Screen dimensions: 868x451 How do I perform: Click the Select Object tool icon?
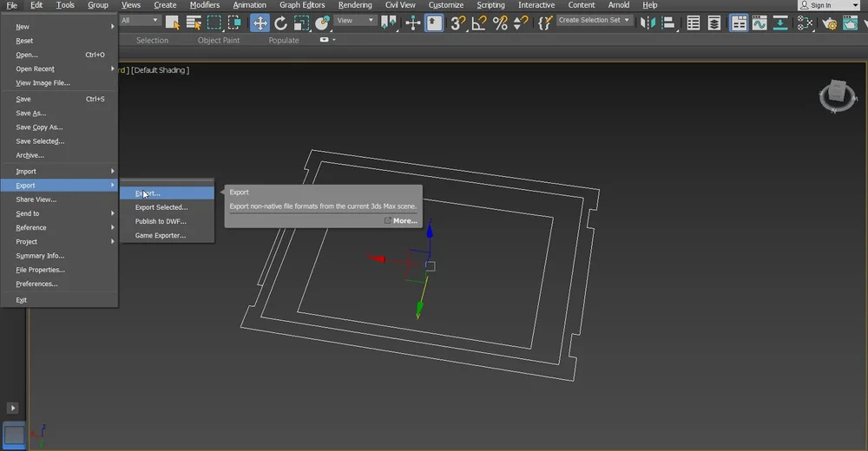173,23
